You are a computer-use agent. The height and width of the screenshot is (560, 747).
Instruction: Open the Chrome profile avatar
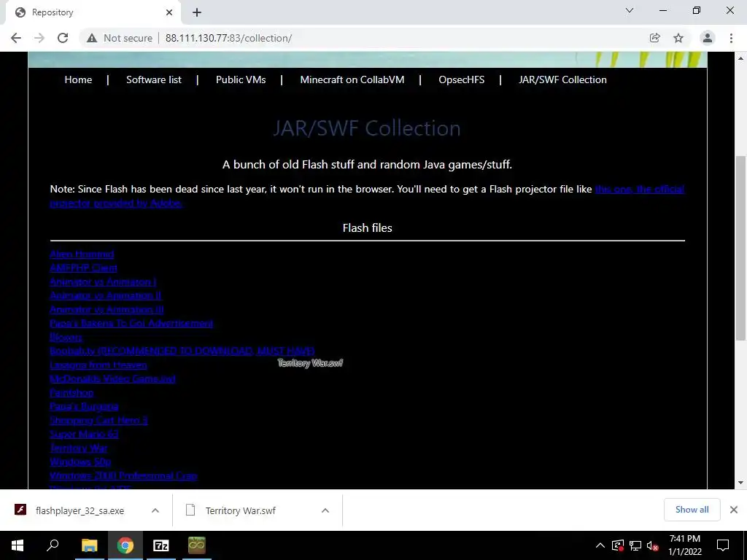coord(708,38)
